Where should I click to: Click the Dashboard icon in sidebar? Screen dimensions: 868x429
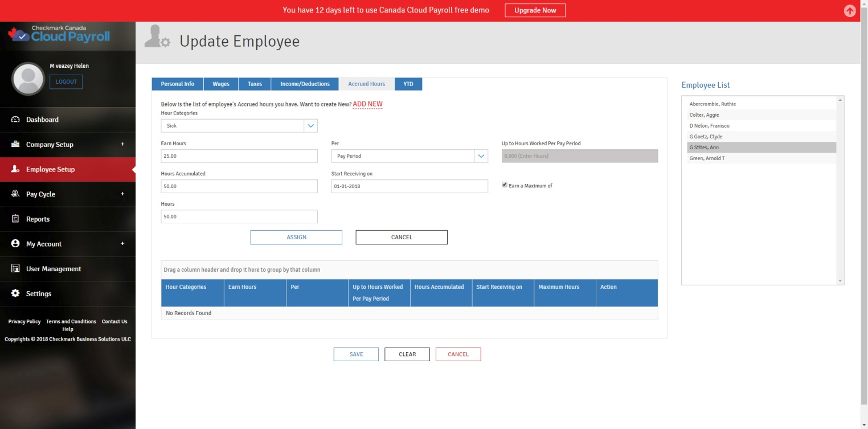[x=15, y=120]
